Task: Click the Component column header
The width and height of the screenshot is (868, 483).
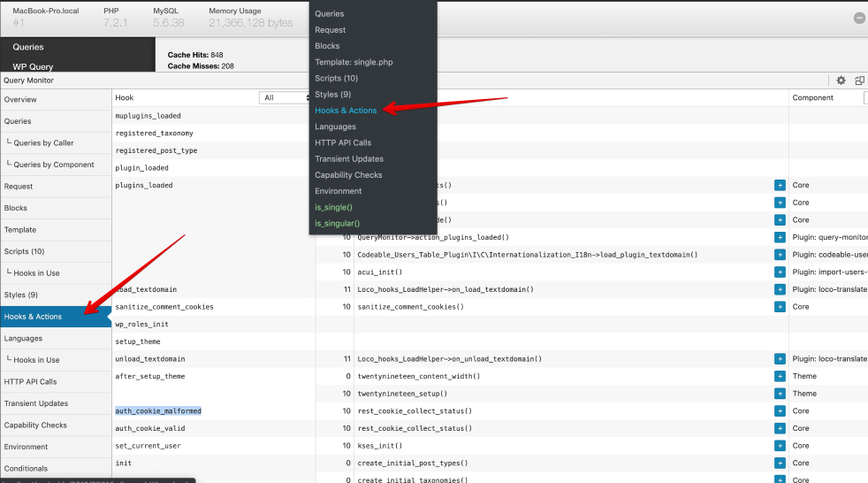Action: 812,97
